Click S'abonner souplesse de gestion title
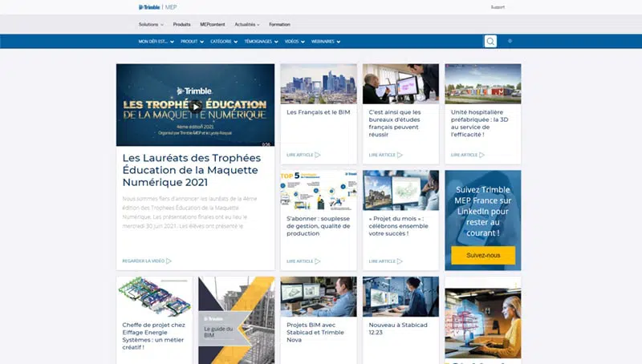 coord(318,226)
